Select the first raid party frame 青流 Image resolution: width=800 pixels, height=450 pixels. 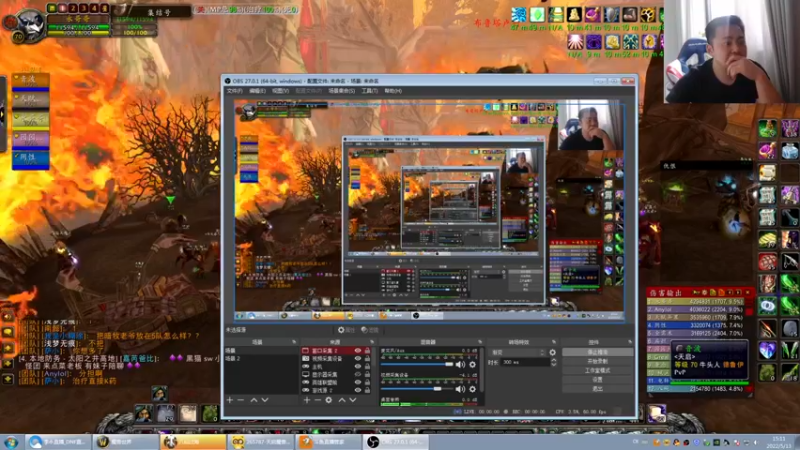coord(31,82)
